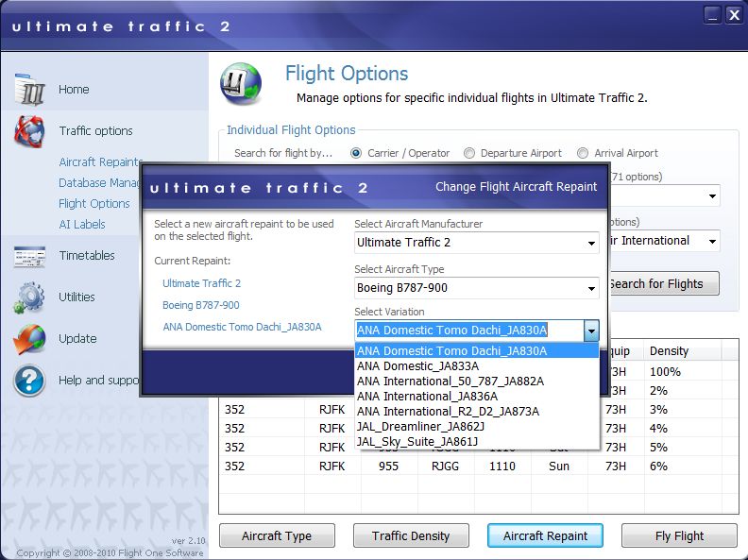Choose ANA Domestic_JA833A variation
The width and height of the screenshot is (748, 560).
tap(477, 365)
